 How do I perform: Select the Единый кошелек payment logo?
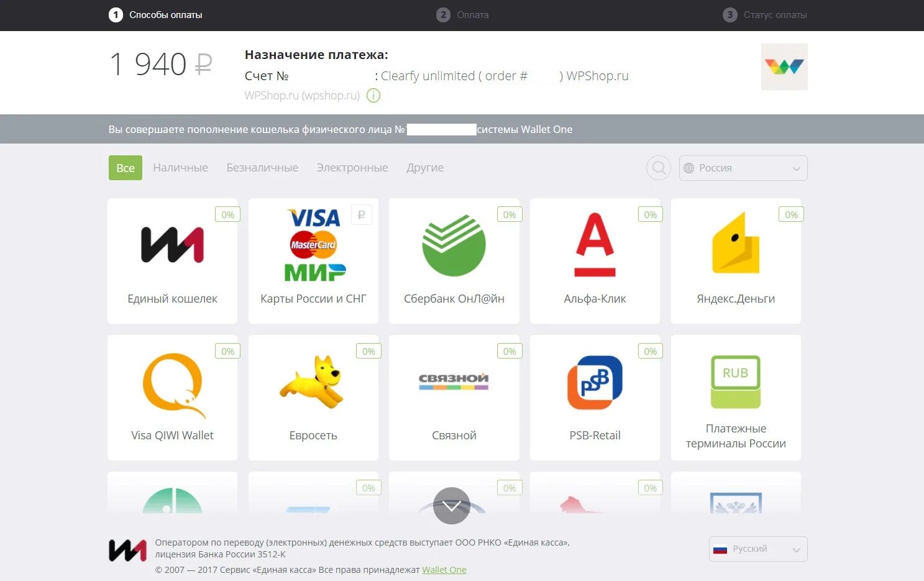(x=172, y=245)
